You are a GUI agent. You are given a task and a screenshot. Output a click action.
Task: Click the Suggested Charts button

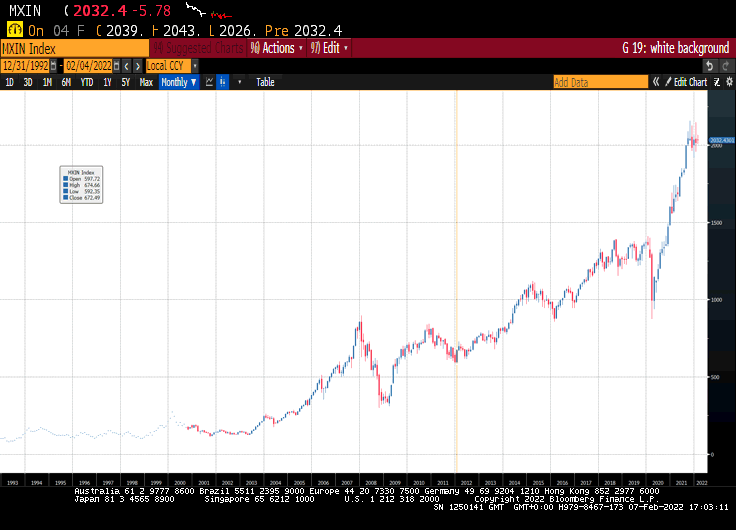pyautogui.click(x=198, y=48)
